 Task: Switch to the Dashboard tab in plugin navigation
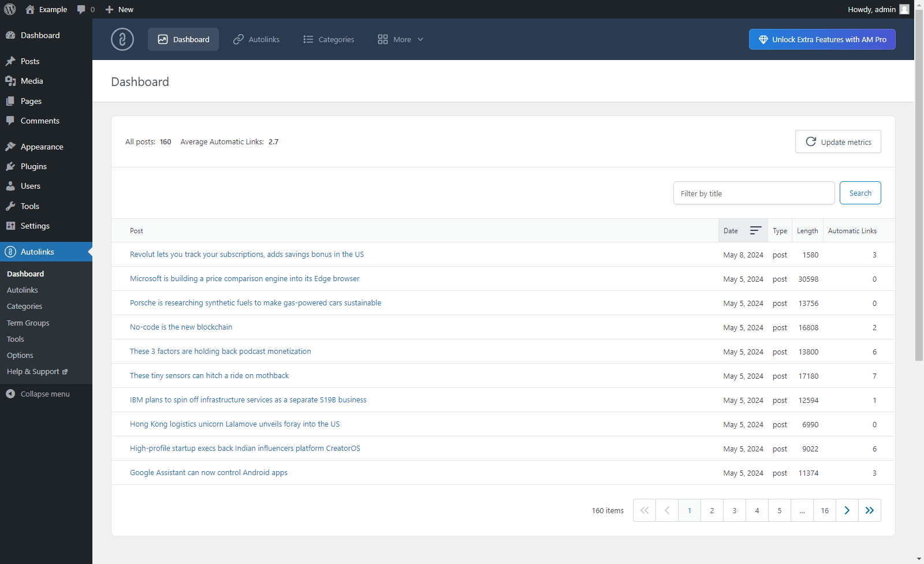point(183,39)
